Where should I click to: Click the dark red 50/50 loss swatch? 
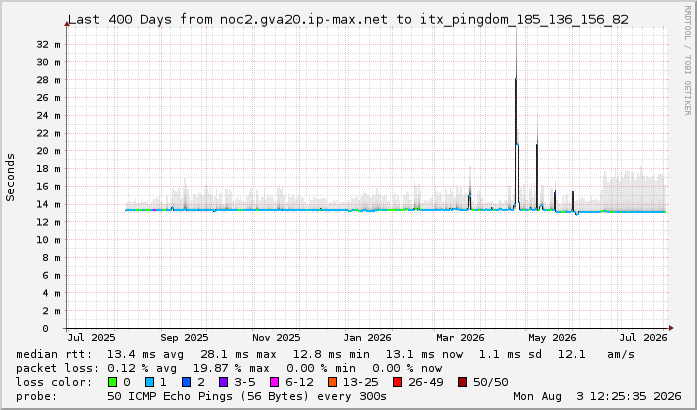click(462, 382)
